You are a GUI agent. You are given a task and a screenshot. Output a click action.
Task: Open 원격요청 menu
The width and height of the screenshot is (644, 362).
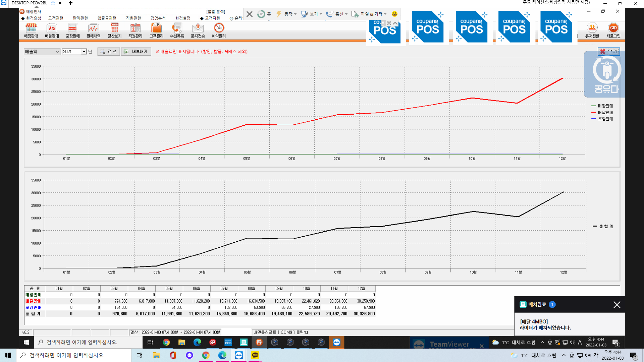tap(31, 18)
